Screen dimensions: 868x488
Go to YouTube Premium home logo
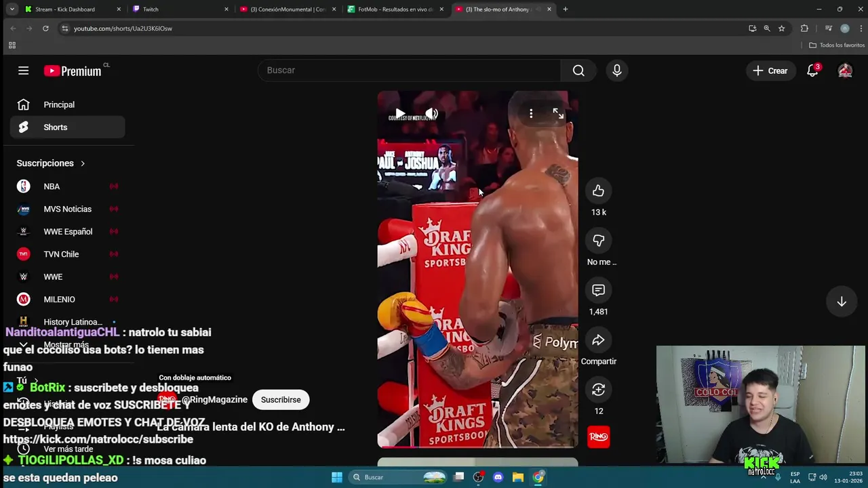73,70
